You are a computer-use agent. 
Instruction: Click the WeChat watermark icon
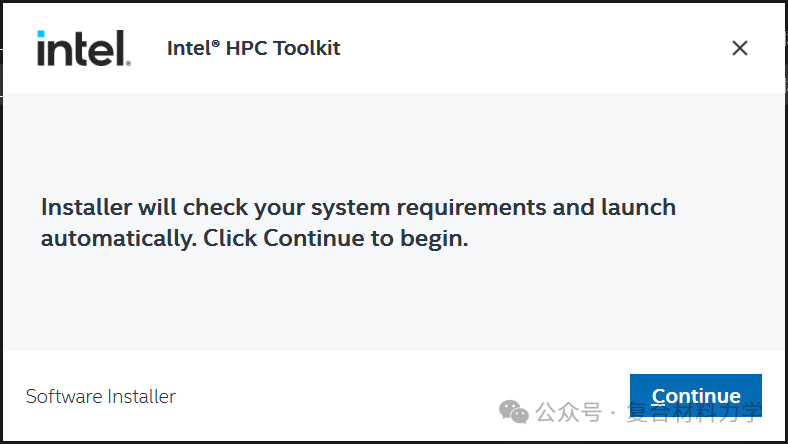(514, 412)
